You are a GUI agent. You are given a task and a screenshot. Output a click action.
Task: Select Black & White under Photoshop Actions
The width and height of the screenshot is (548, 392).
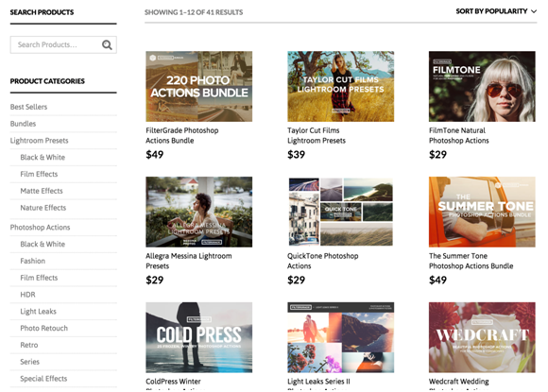coord(43,244)
